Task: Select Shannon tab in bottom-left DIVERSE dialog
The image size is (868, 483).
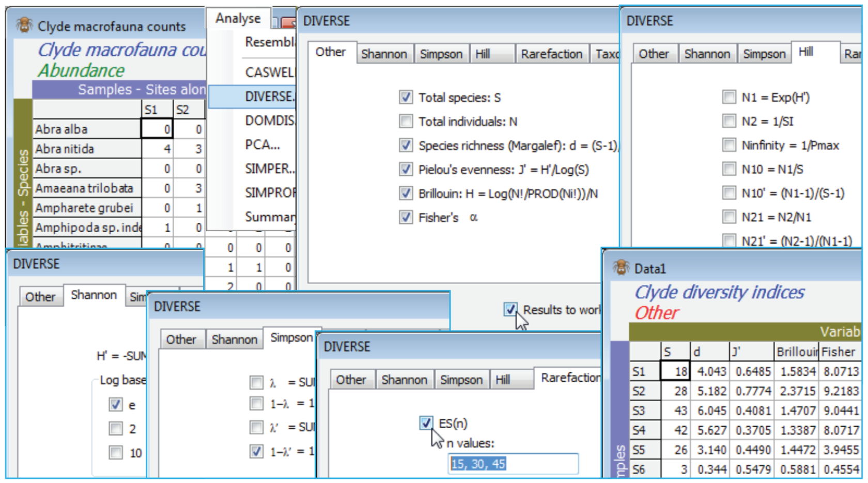Action: pyautogui.click(x=94, y=295)
